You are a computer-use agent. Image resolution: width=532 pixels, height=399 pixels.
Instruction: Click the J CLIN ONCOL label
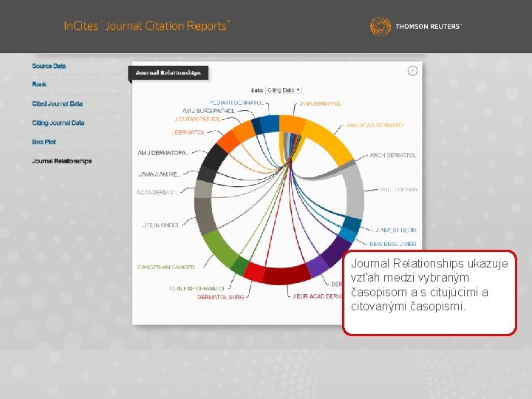point(161,225)
